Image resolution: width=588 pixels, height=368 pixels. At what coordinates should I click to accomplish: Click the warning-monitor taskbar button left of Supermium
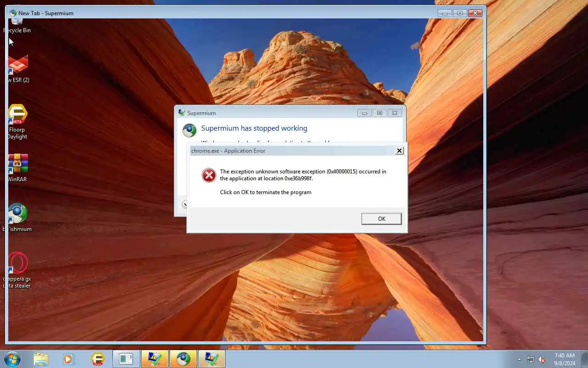[154, 359]
